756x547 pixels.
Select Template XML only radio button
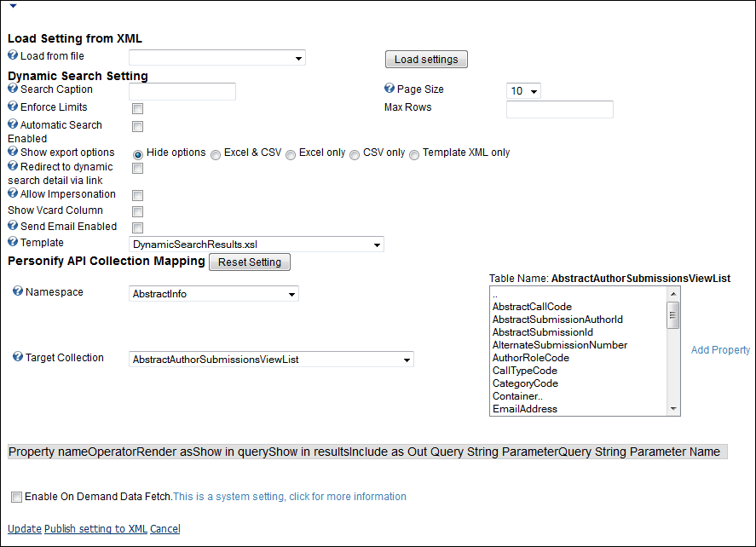pyautogui.click(x=414, y=155)
